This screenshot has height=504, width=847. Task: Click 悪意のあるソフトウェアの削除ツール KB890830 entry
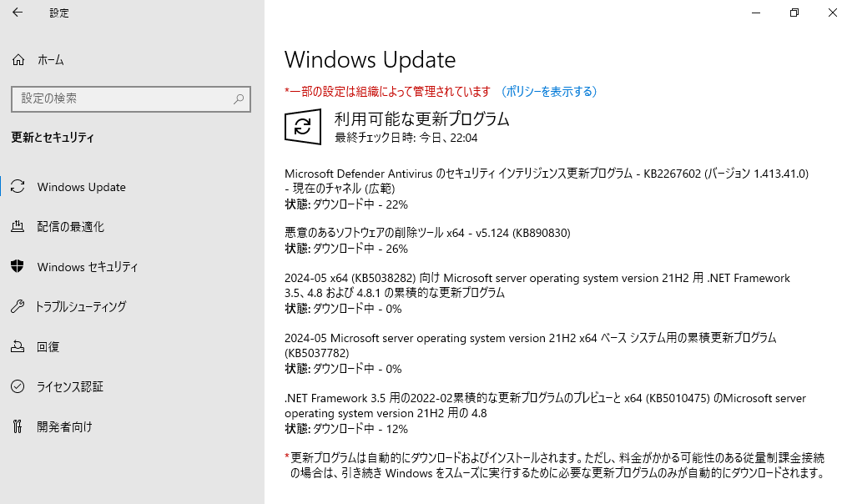coord(427,233)
